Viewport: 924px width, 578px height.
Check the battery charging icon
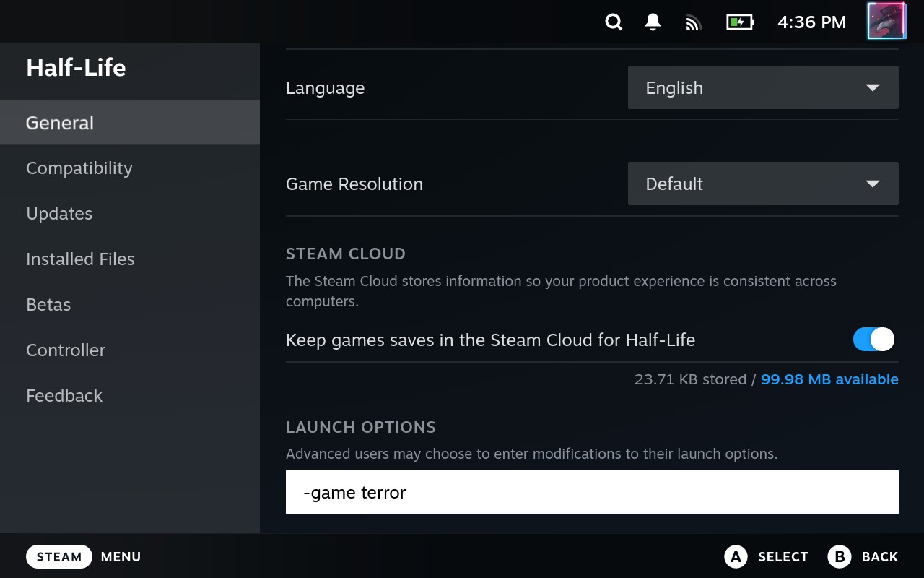[x=740, y=22]
